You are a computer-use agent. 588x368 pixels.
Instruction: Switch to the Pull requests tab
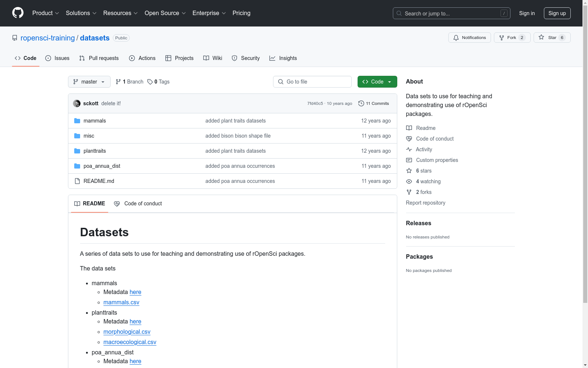tap(99, 58)
